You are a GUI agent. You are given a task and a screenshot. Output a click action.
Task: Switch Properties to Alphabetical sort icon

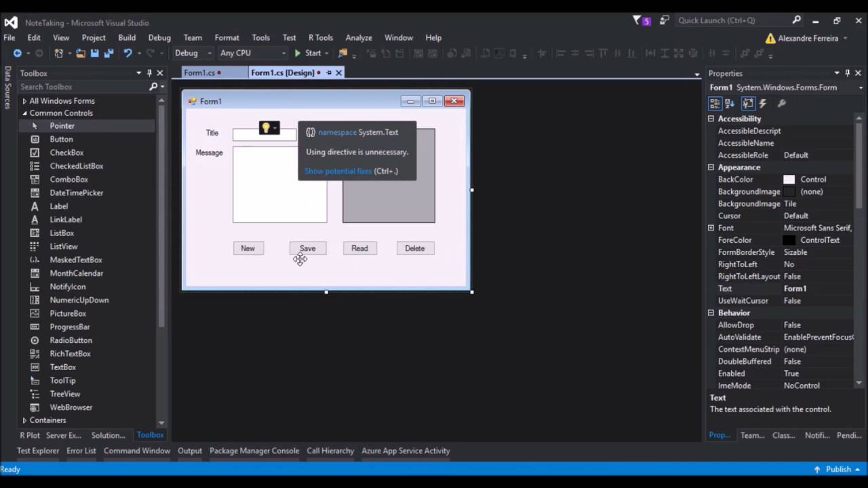[730, 103]
